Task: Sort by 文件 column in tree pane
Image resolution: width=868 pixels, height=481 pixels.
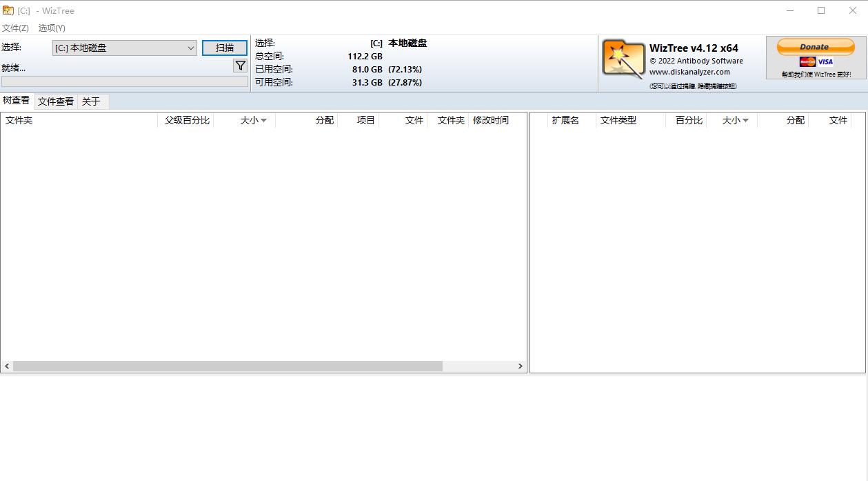Action: [403, 120]
